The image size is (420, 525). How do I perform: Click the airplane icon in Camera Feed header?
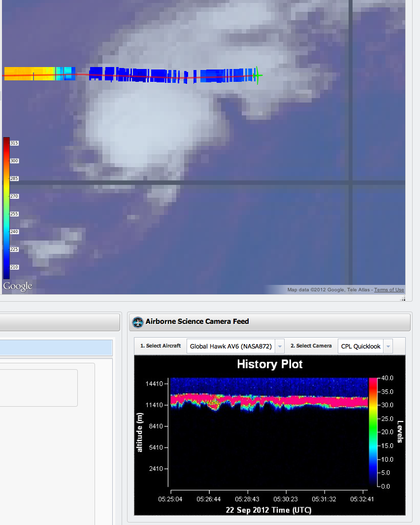[x=137, y=322]
